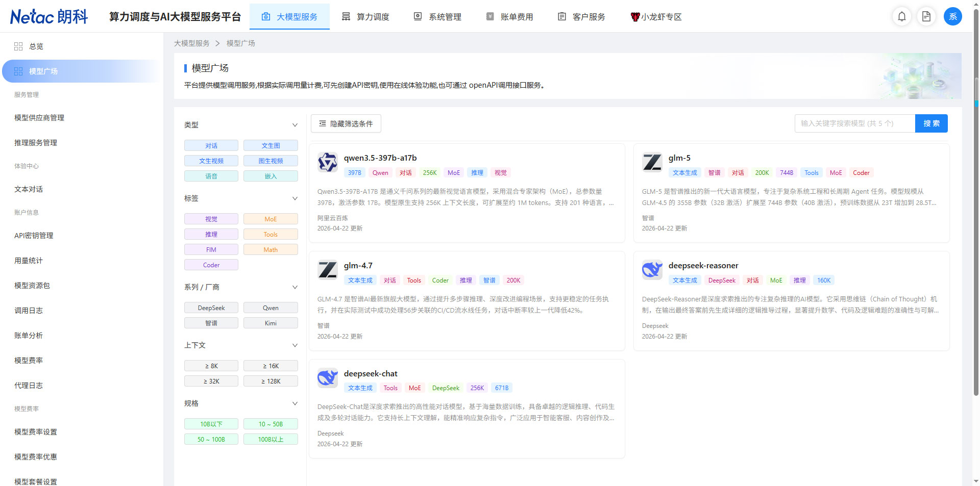The image size is (980, 486).
Task: Click the 账单费用 menu icon
Action: pyautogui.click(x=490, y=17)
